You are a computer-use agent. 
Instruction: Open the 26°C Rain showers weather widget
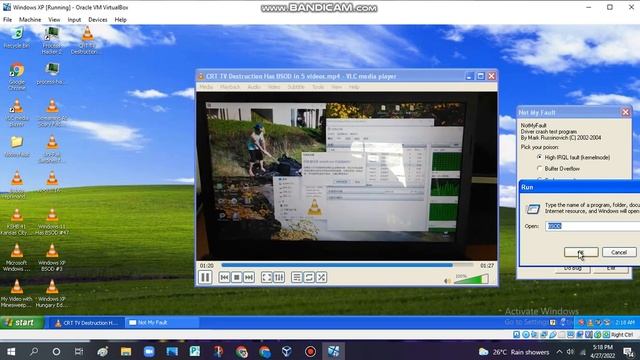tap(514, 352)
